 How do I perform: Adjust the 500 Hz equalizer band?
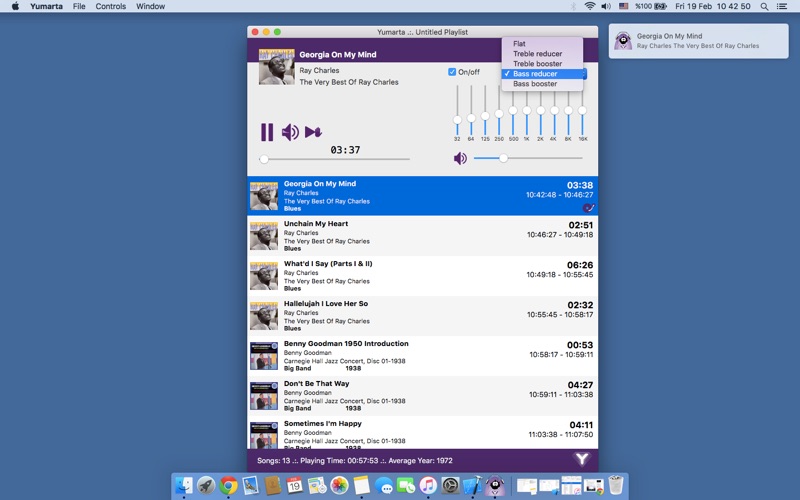(x=513, y=111)
